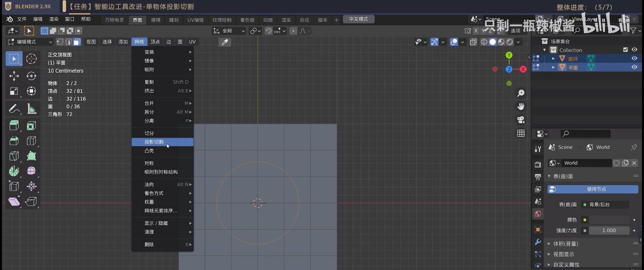Screen dimensions: 644x270
Task: Hide the 平面 object via its eye icon
Action: click(x=634, y=67)
